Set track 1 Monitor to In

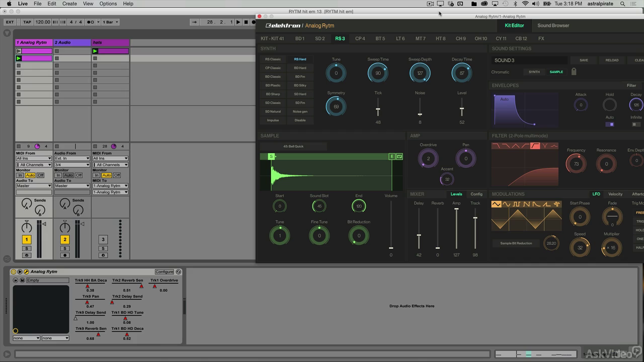(x=20, y=175)
